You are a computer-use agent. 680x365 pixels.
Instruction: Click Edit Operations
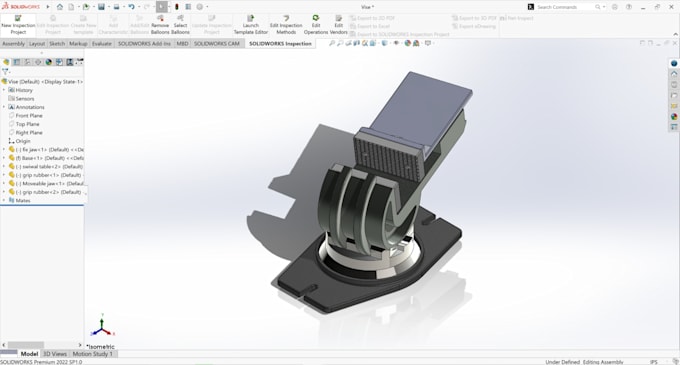(x=316, y=25)
